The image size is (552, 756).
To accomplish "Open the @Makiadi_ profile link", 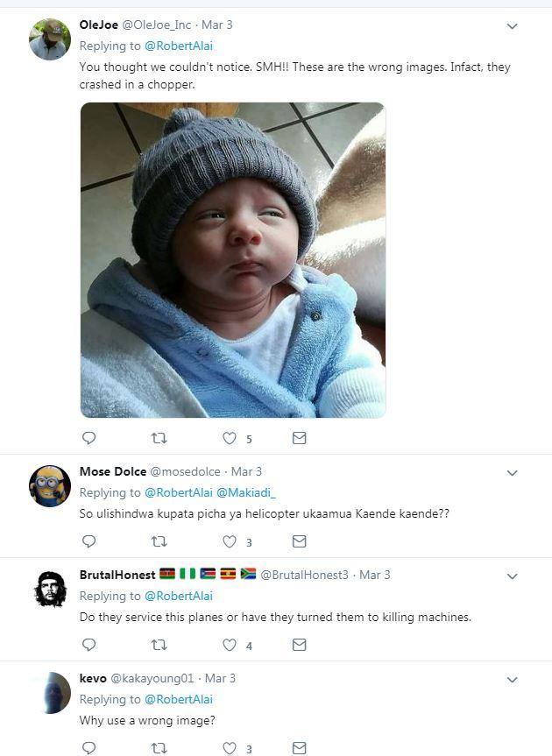I will tap(246, 492).
